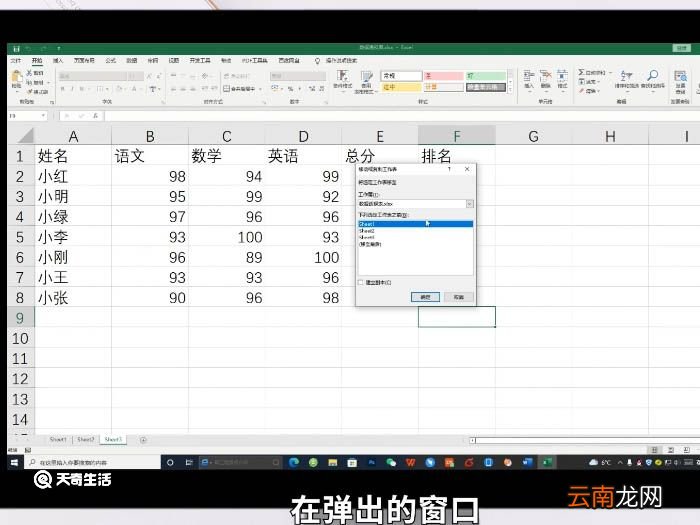Click the Format as Table icon

pyautogui.click(x=367, y=76)
